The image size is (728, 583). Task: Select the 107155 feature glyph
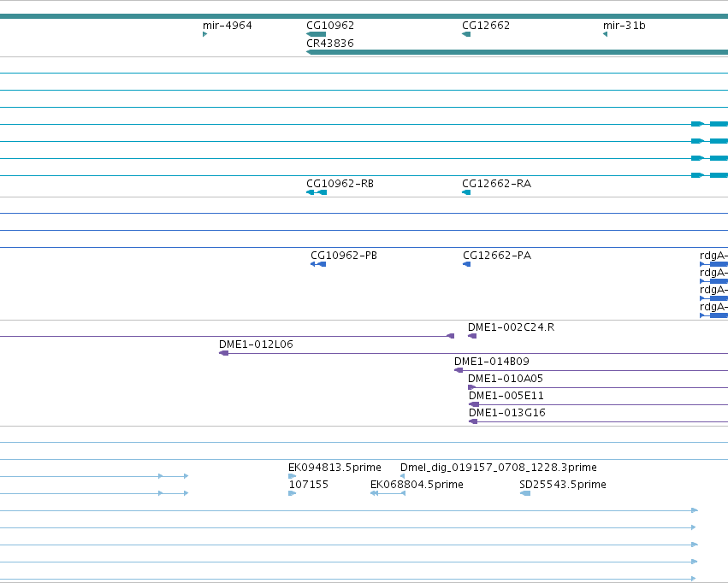tap(292, 493)
